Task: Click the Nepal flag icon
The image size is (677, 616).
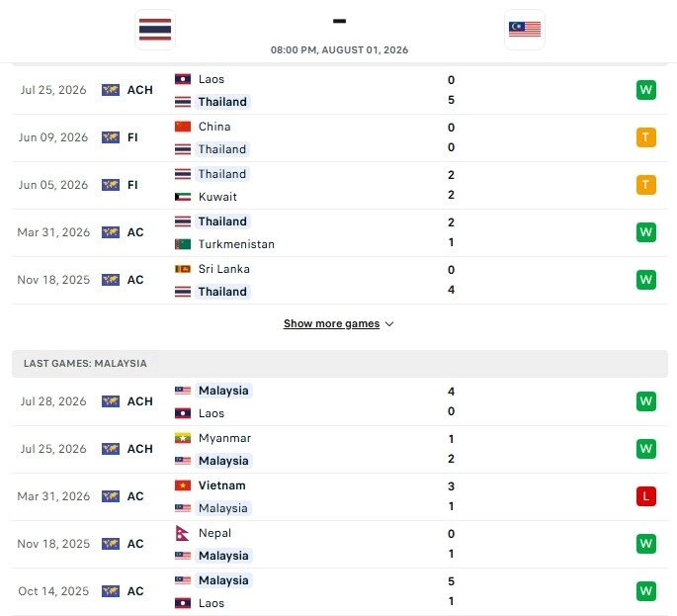Action: tap(182, 533)
